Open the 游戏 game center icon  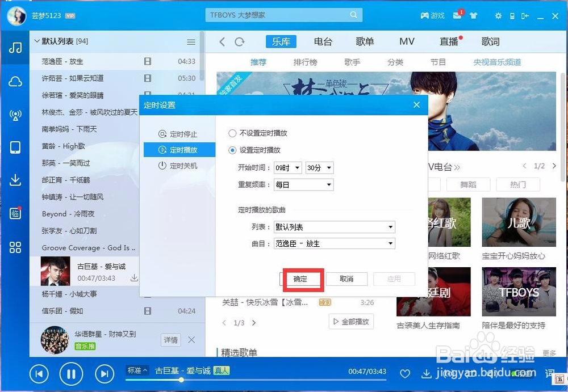(432, 16)
